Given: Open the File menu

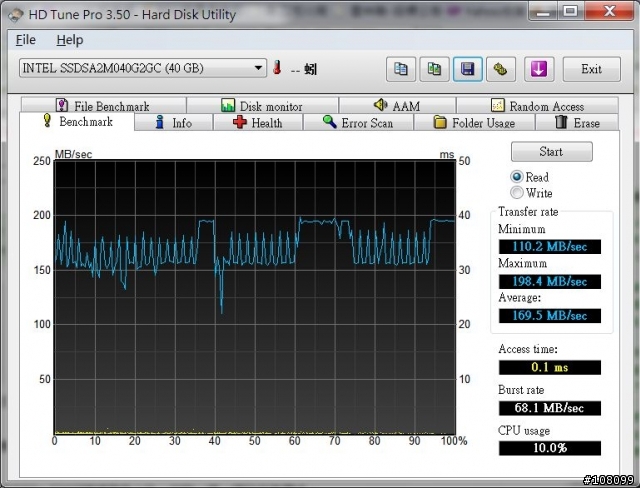Looking at the screenshot, I should pyautogui.click(x=25, y=40).
